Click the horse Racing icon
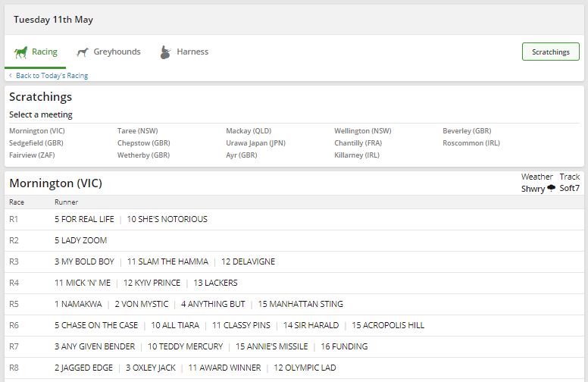This screenshot has width=588, height=382. [20, 52]
